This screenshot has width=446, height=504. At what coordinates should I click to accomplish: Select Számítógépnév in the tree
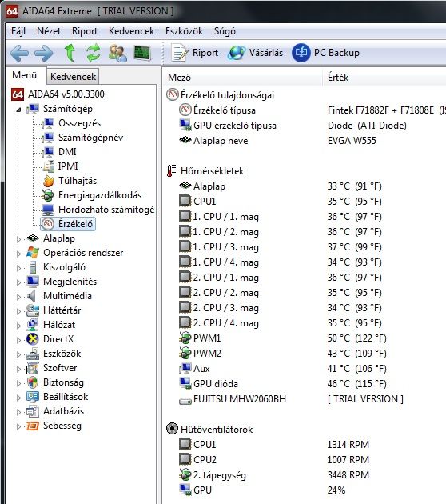pos(90,138)
